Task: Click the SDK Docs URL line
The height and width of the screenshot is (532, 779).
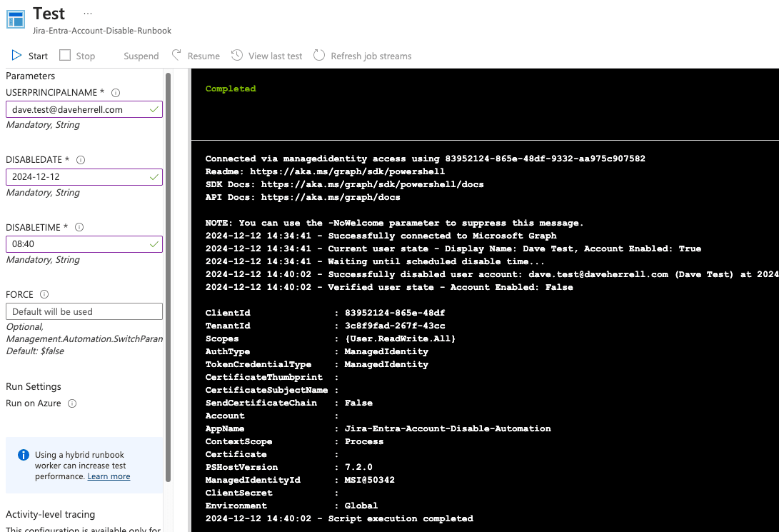Action: (344, 184)
